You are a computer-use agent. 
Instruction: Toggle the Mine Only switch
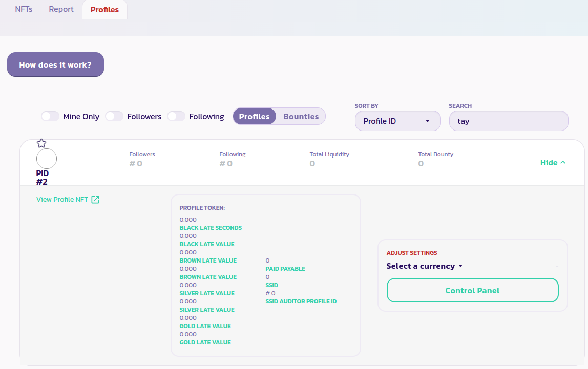50,117
